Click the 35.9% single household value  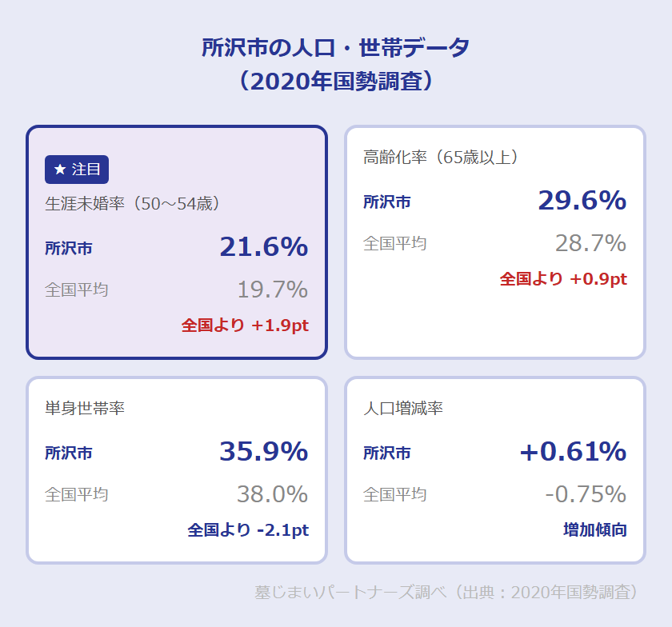pos(263,452)
